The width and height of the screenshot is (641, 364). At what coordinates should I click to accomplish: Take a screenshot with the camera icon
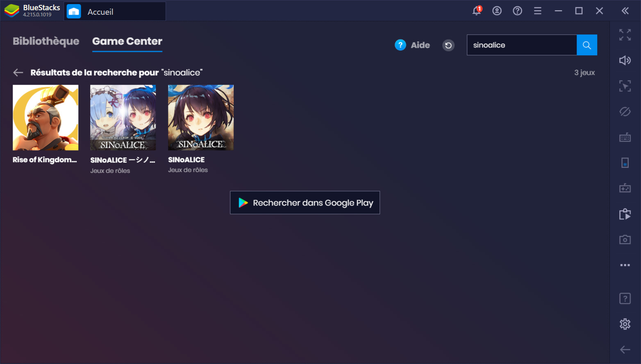click(625, 240)
